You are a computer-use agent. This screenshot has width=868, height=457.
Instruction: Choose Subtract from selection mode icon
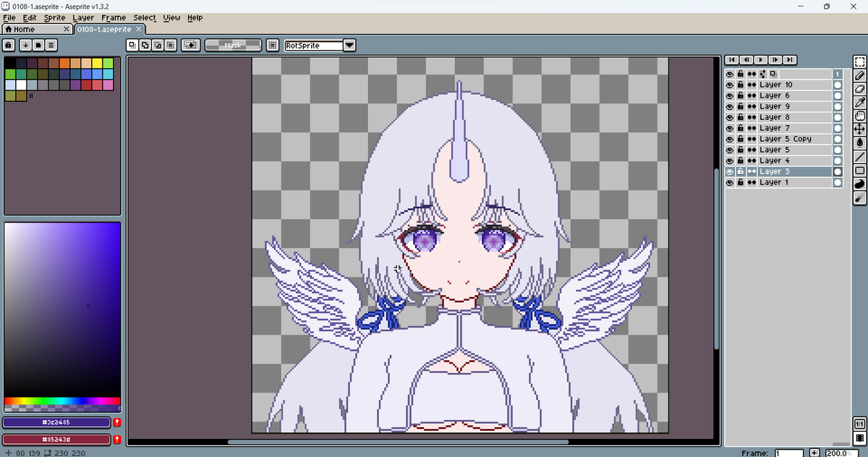click(158, 45)
